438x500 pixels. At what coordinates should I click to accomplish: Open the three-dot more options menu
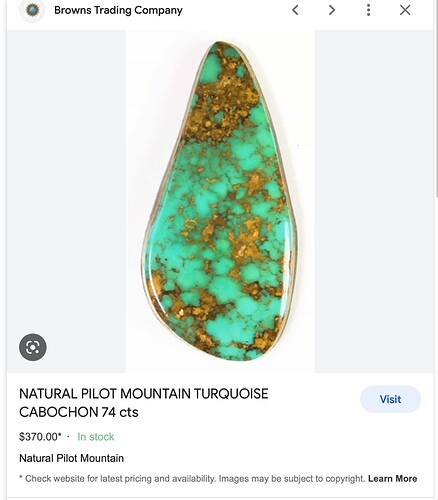tap(368, 10)
